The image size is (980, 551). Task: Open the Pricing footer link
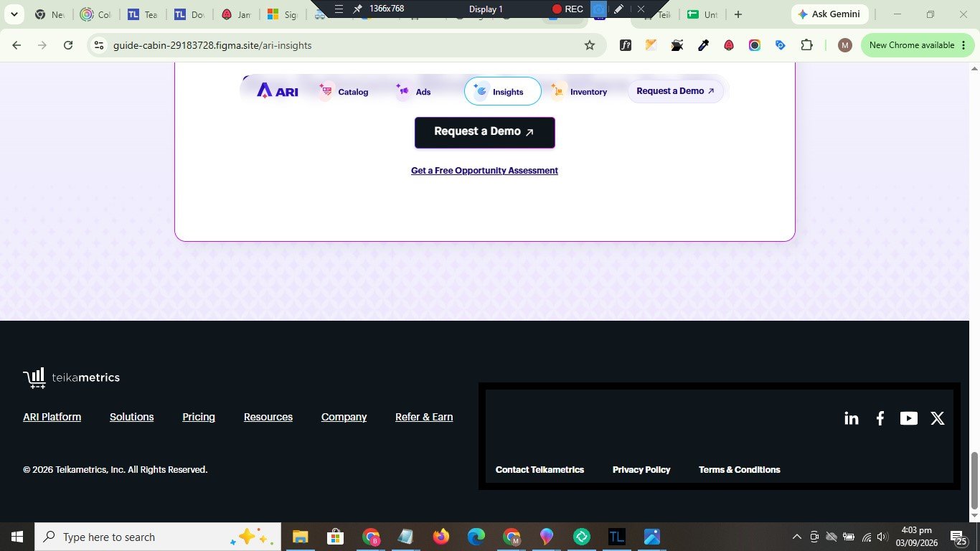coord(199,417)
